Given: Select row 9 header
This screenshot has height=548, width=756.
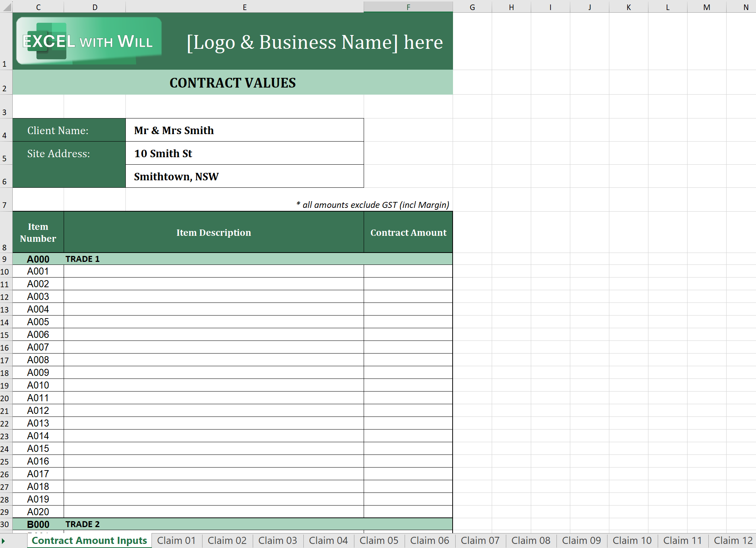Looking at the screenshot, I should [5, 259].
